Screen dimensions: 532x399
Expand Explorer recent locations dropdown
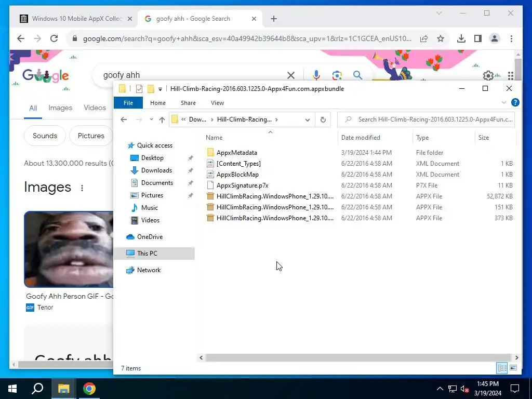tap(151, 119)
